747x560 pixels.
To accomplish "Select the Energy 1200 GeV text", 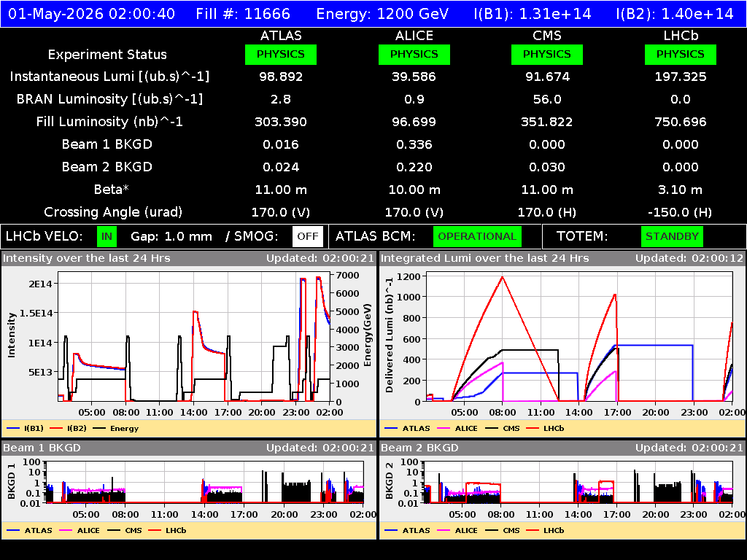I will [382, 14].
